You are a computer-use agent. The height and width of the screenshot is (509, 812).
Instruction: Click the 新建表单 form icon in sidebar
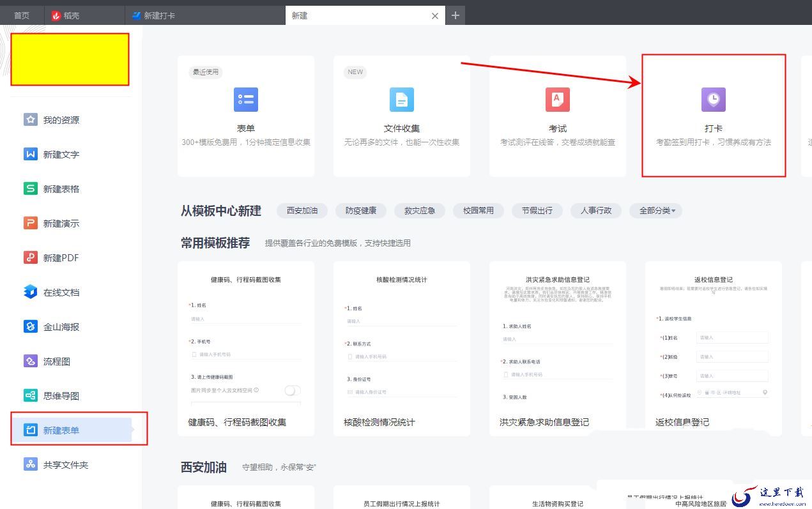(31, 430)
